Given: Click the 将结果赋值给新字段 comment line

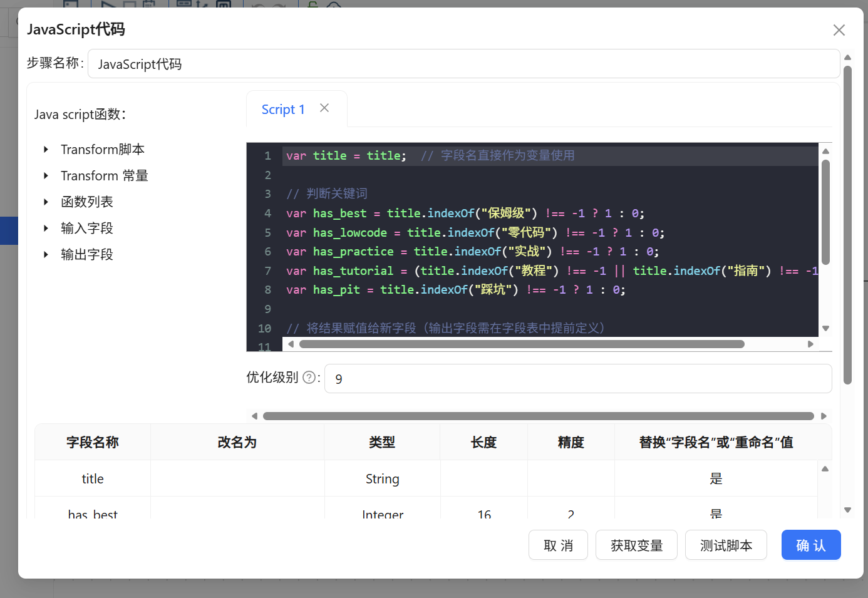Looking at the screenshot, I should click(x=445, y=328).
